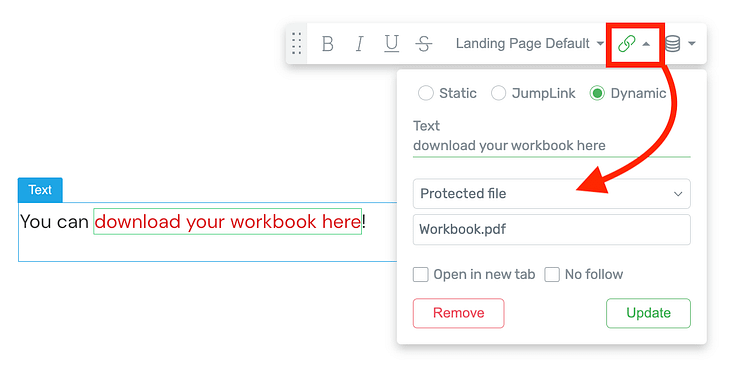Viewport: 732px width, 368px height.
Task: Apply italic formatting
Action: (359, 44)
